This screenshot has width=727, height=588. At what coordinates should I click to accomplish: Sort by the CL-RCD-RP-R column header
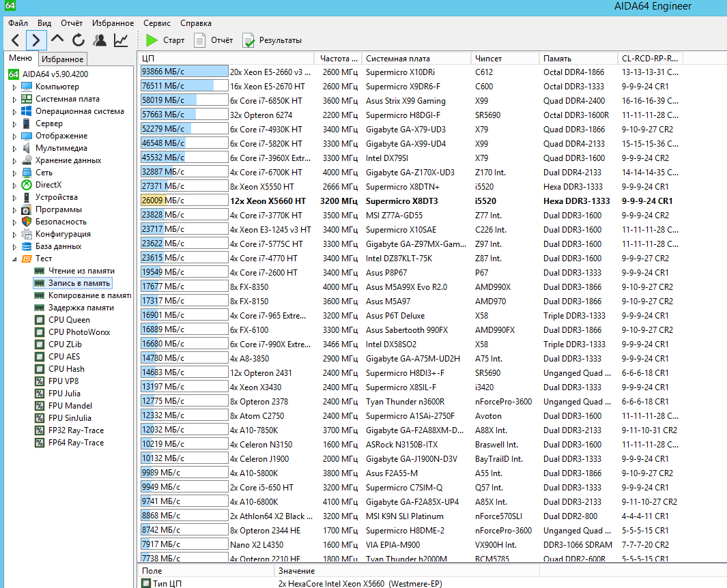point(651,59)
